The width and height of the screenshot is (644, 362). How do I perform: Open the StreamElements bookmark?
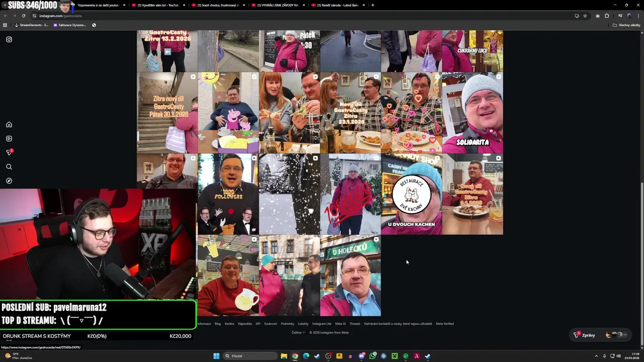[x=31, y=25]
